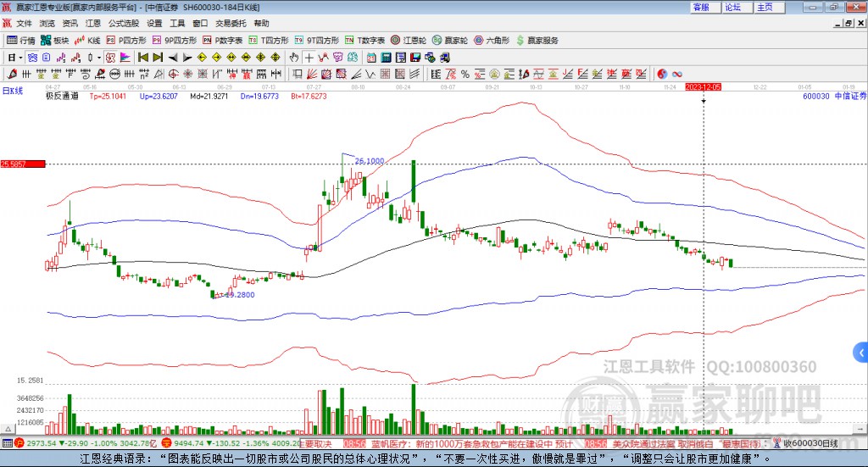868x467 pixels.
Task: Click the 25.5857 red price marker
Action: pyautogui.click(x=23, y=164)
